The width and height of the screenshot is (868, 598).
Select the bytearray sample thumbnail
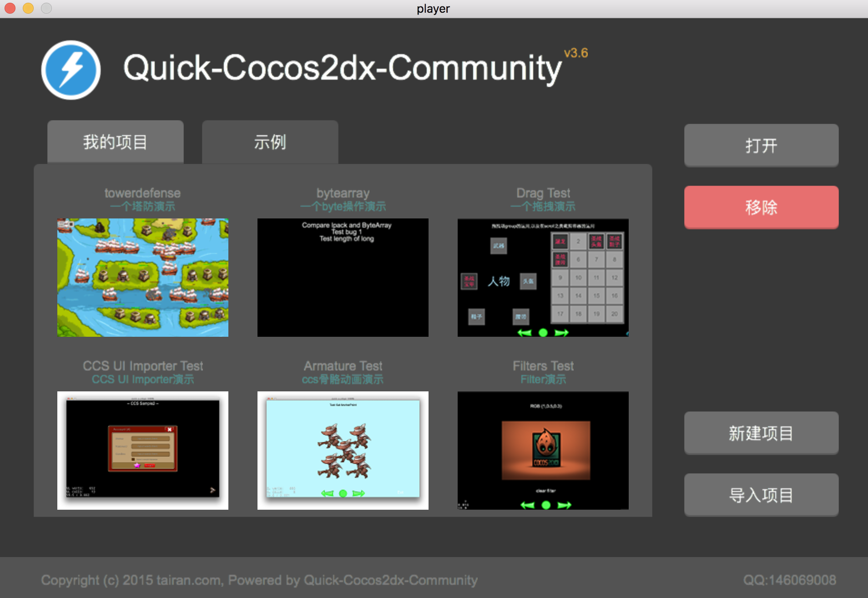coord(343,278)
